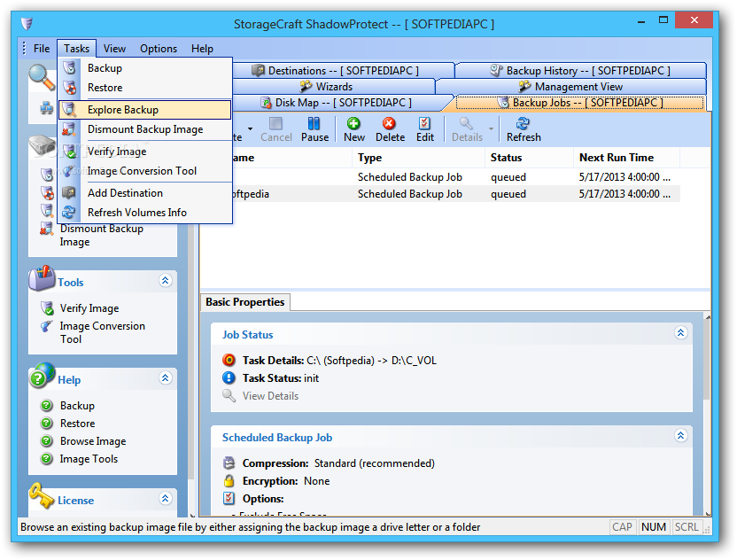Switch to the Wizards tab
The image size is (737, 560).
(334, 87)
